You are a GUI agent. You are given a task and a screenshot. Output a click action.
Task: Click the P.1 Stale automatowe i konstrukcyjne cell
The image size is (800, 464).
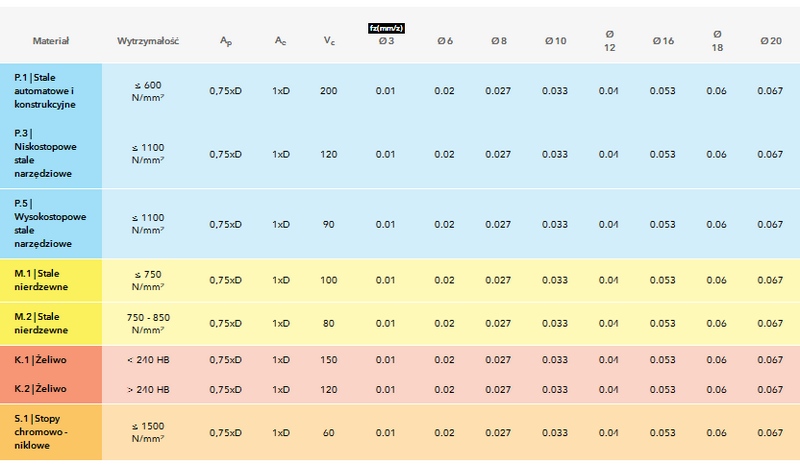click(x=50, y=91)
